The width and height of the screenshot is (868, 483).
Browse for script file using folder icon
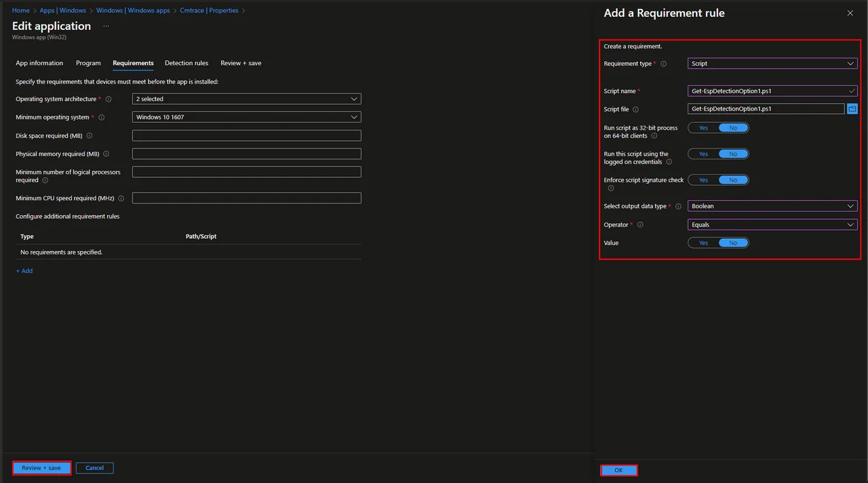point(852,109)
